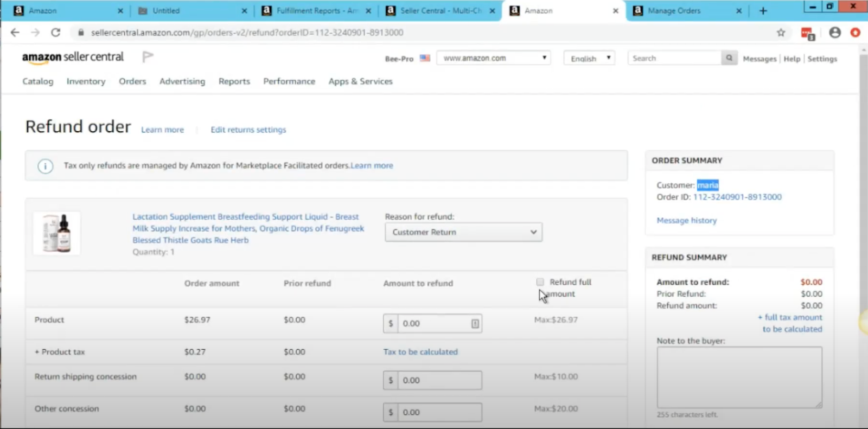Click the seller central Search field

[674, 58]
